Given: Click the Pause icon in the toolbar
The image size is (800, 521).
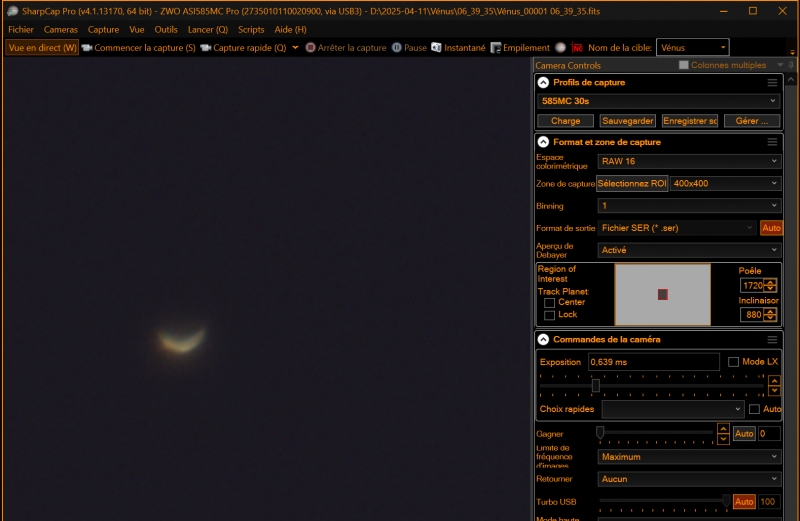Looking at the screenshot, I should tap(396, 47).
